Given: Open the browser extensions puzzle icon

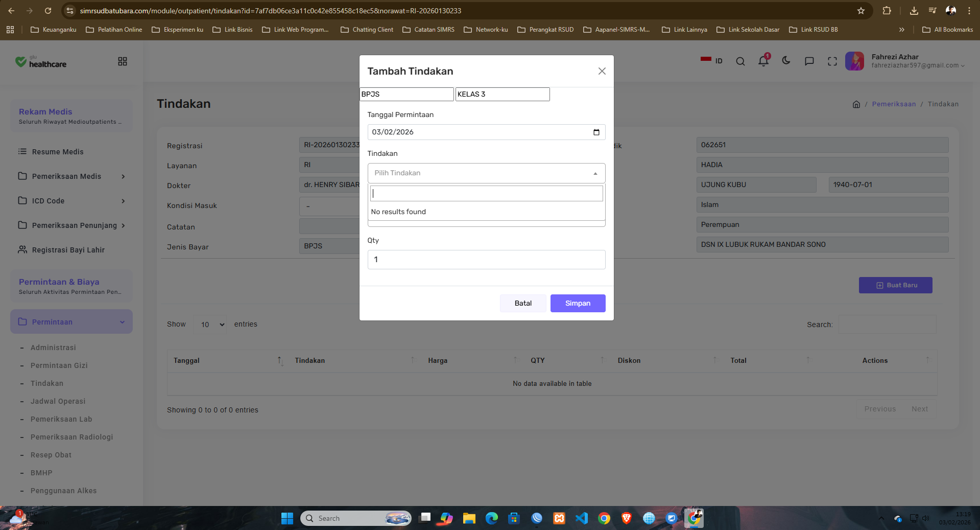Looking at the screenshot, I should click(x=887, y=11).
